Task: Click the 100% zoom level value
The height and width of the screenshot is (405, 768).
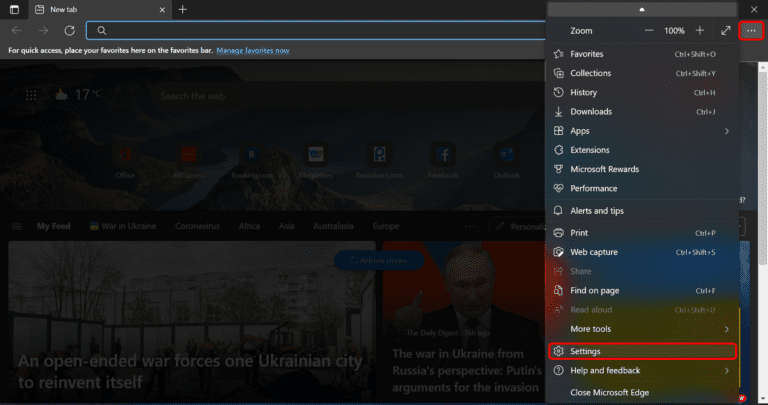Action: click(x=674, y=31)
